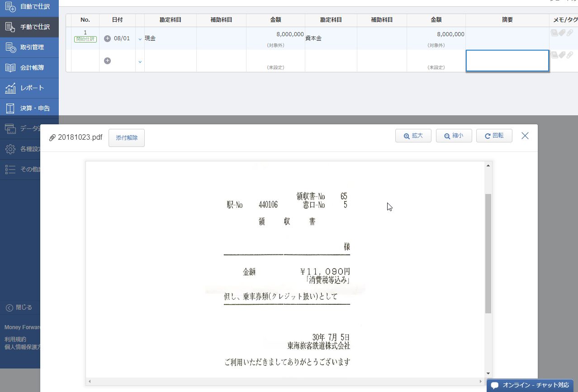Click the 取引管理 sidebar icon
The height and width of the screenshot is (392, 578).
pyautogui.click(x=10, y=47)
